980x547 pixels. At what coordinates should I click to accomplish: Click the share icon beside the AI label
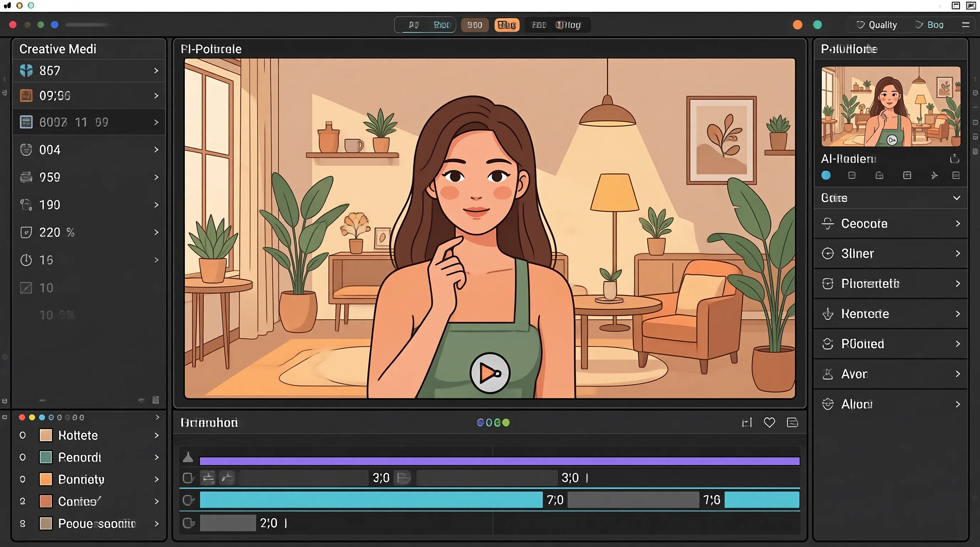[x=954, y=158]
